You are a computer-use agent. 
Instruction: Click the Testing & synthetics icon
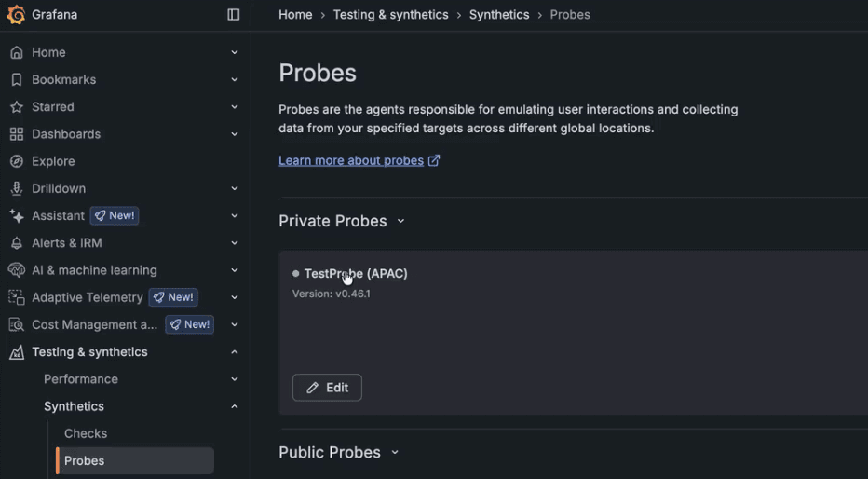[x=17, y=352]
